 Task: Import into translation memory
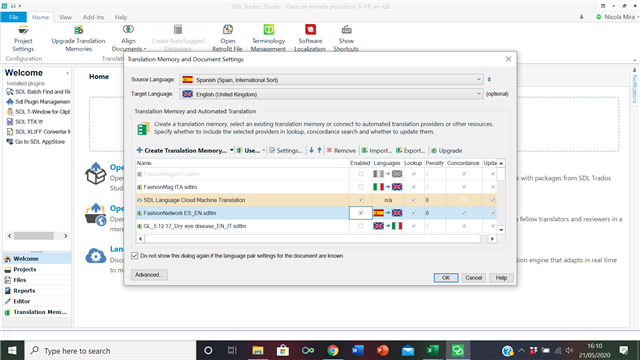pos(377,151)
